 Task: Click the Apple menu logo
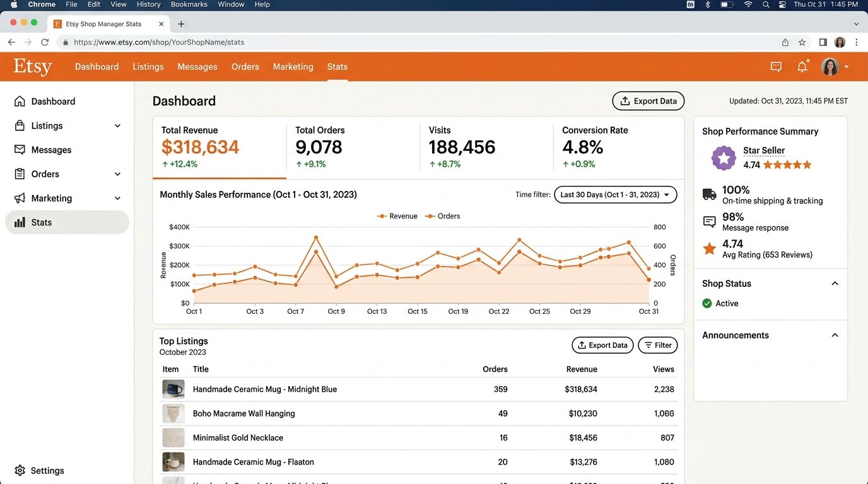14,4
